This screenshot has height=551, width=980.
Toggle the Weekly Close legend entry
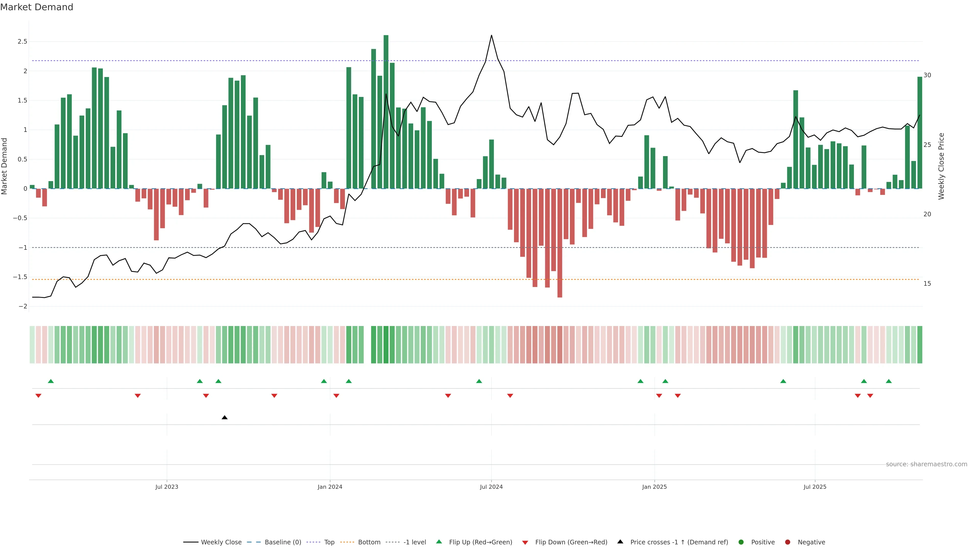tap(221, 542)
